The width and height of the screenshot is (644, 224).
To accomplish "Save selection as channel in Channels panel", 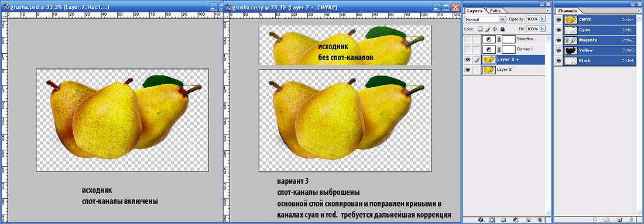I will (x=606, y=219).
